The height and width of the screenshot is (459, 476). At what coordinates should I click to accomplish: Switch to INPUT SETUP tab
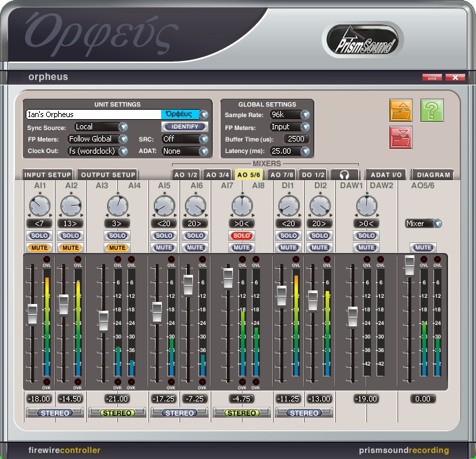pos(47,175)
